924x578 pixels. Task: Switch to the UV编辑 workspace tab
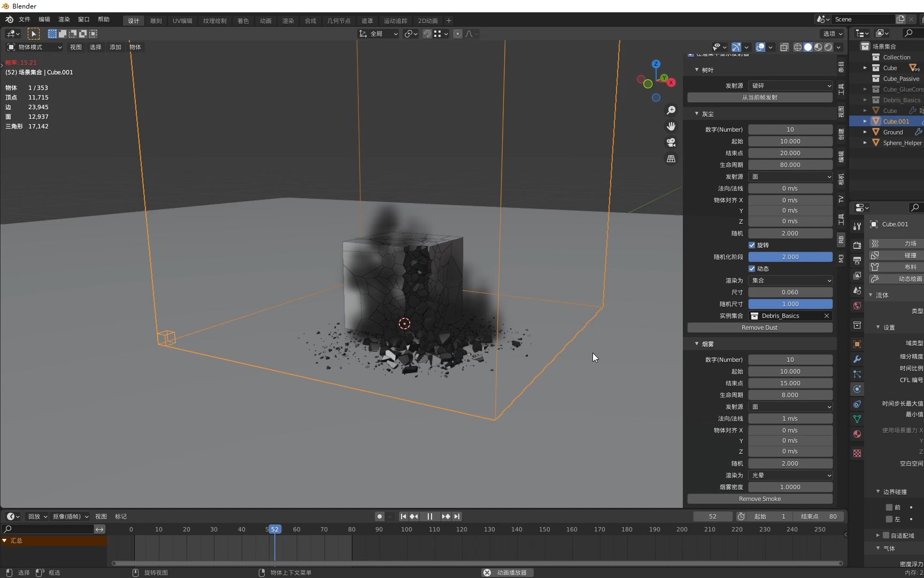tap(182, 21)
